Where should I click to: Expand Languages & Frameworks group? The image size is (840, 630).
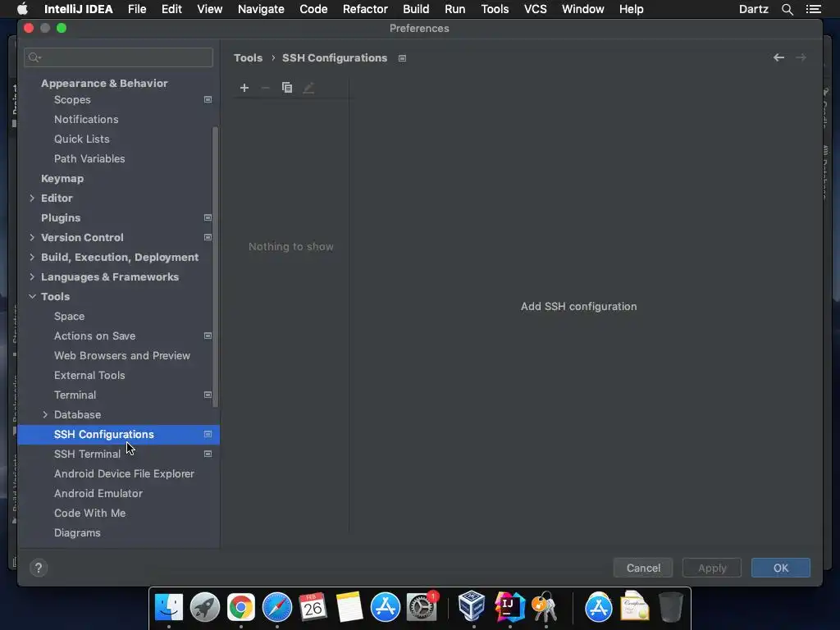coord(32,277)
